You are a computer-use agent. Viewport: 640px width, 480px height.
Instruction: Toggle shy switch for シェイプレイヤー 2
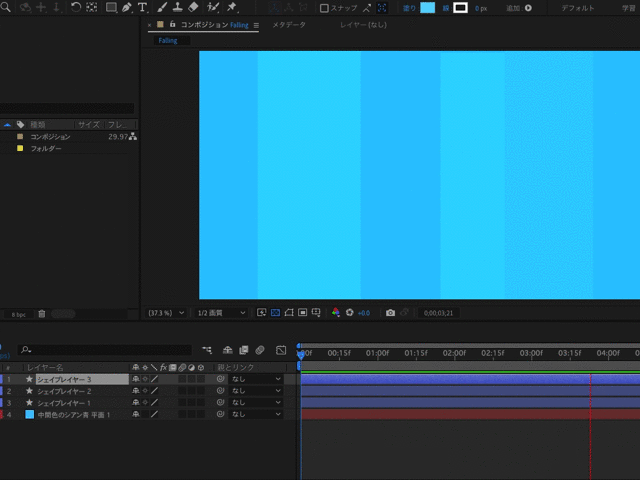[135, 391]
